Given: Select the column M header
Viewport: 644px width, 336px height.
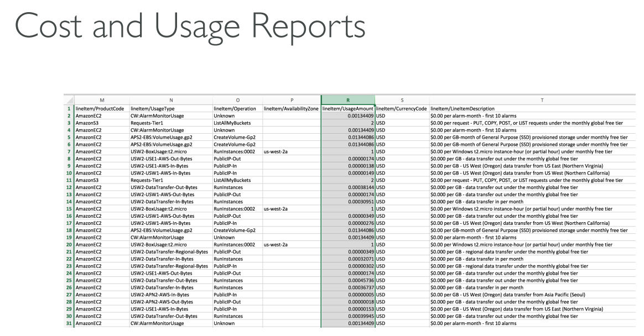Looking at the screenshot, I should (x=101, y=99).
